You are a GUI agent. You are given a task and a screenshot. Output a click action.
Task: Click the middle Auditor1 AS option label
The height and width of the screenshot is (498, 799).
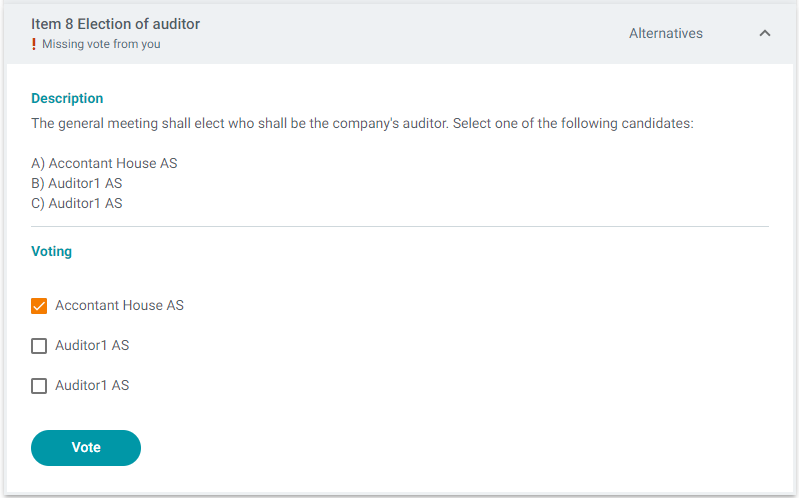coord(92,346)
